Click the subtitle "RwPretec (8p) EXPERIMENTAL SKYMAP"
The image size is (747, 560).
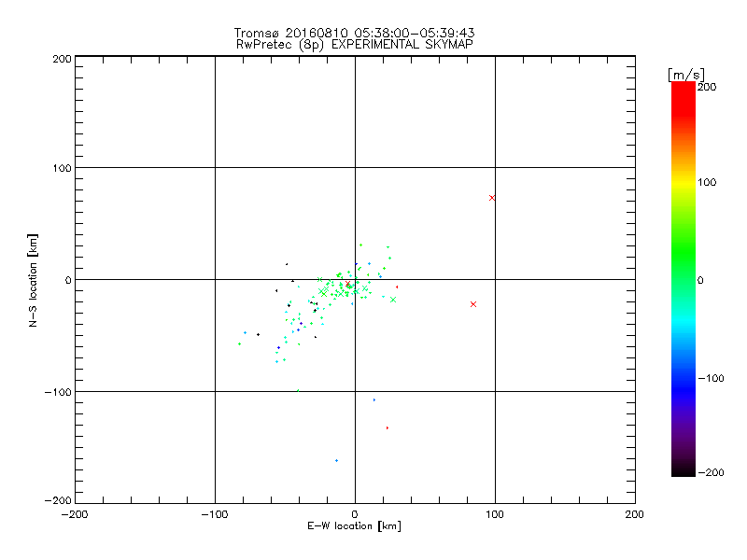(355, 45)
